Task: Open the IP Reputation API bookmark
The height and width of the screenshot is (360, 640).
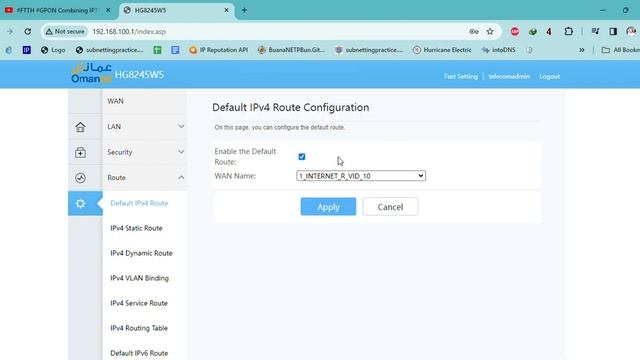Action: click(x=218, y=50)
